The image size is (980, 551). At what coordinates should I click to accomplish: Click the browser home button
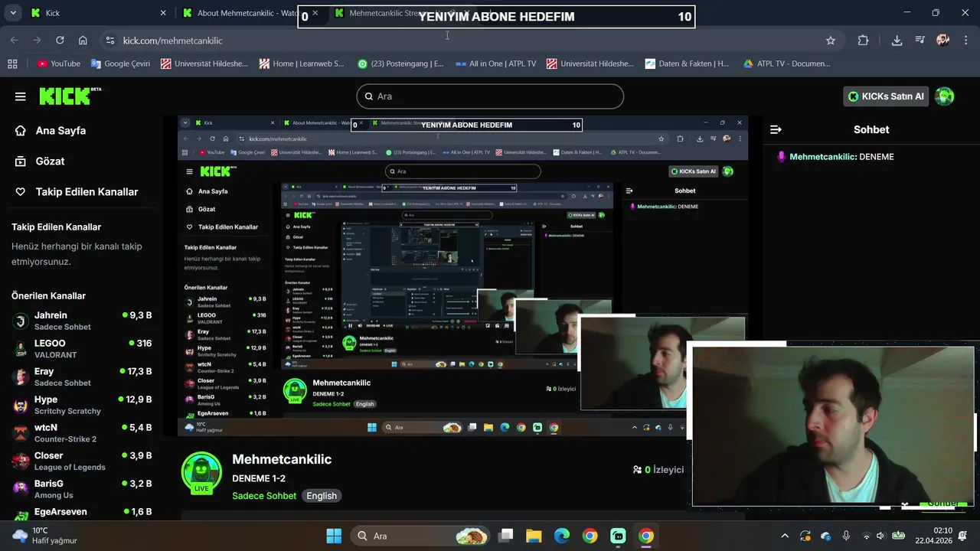pos(83,41)
